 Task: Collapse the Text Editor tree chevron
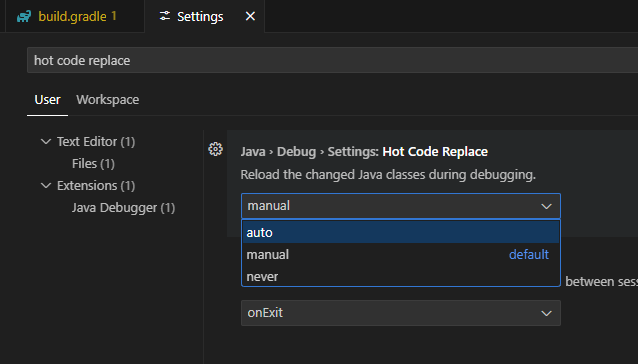[x=46, y=142]
